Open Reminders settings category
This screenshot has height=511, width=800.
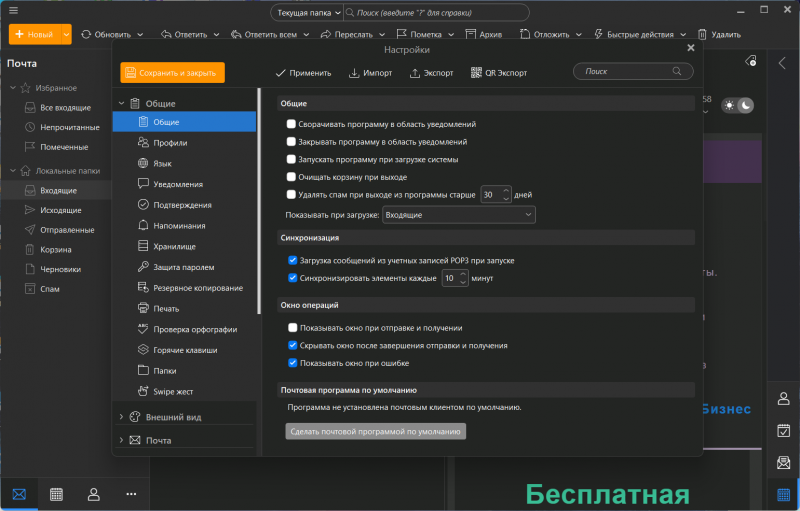pyautogui.click(x=184, y=225)
